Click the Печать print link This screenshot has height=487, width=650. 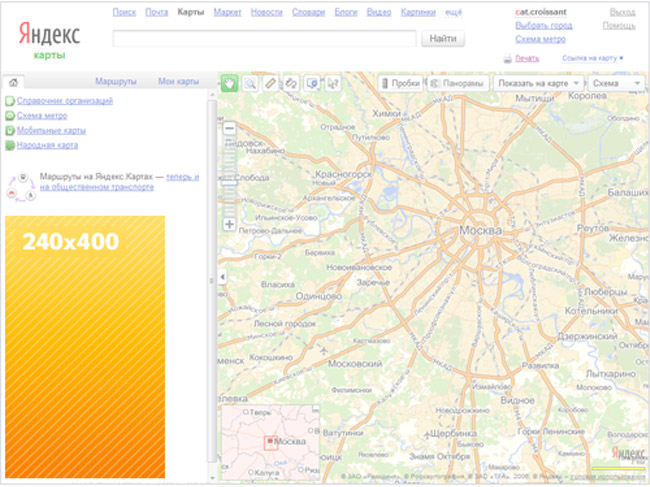click(527, 58)
